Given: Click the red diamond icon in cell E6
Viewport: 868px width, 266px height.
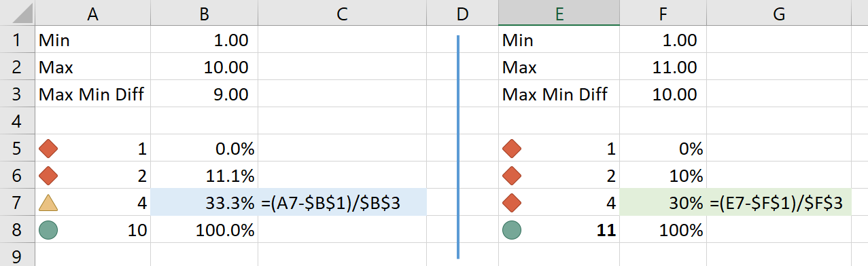Looking at the screenshot, I should pos(512,176).
